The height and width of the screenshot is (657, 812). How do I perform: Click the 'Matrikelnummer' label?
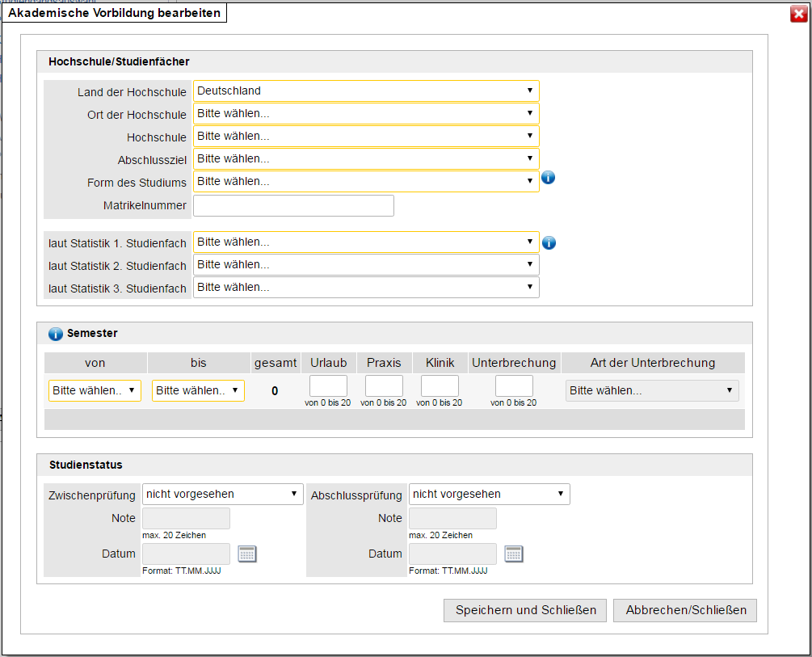coord(145,206)
